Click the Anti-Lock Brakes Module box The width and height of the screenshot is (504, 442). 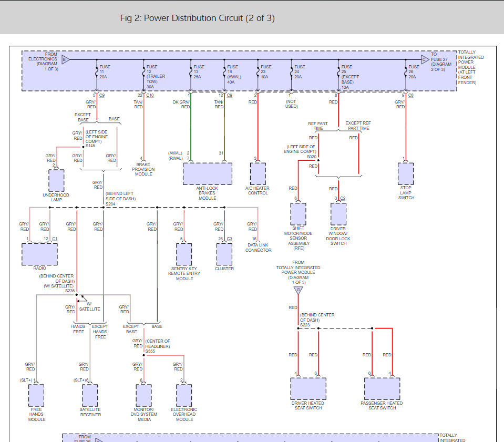(207, 173)
